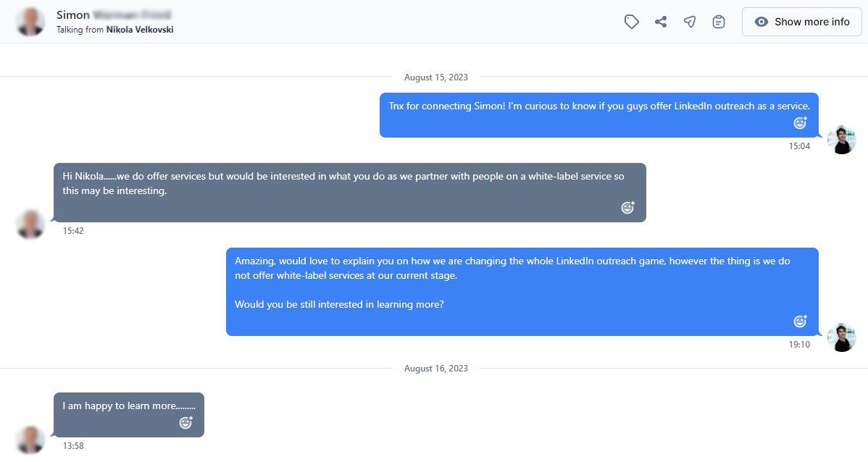Click sender avatar beside 15:04 message
The image size is (868, 462).
[841, 140]
